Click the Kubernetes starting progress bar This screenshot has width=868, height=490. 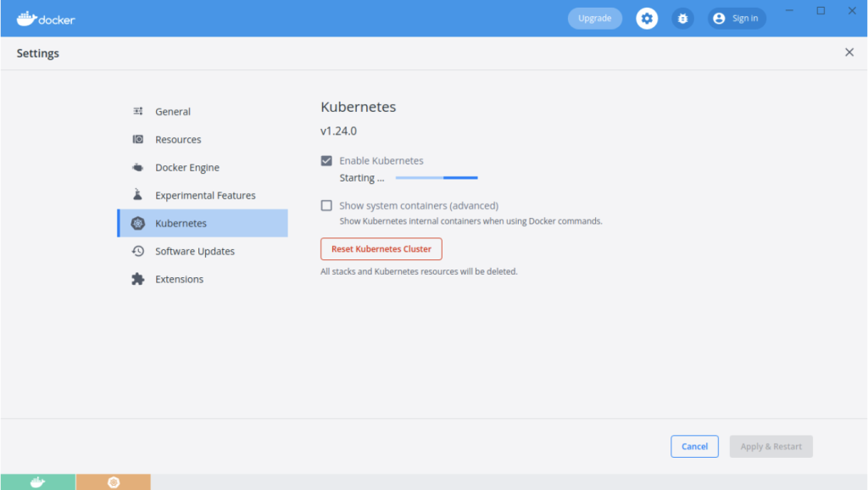(437, 178)
